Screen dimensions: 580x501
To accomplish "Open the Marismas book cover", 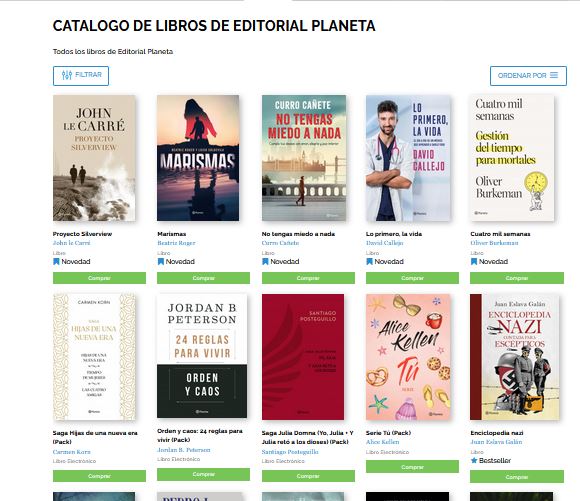I will [x=198, y=158].
